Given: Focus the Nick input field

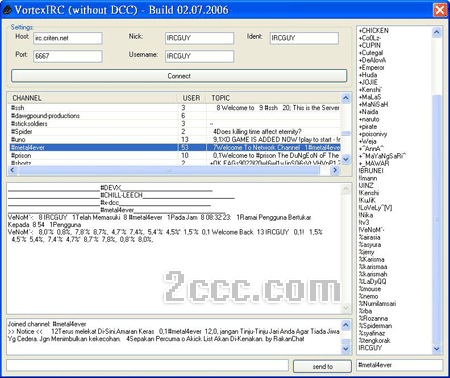Looking at the screenshot, I should tap(199, 38).
